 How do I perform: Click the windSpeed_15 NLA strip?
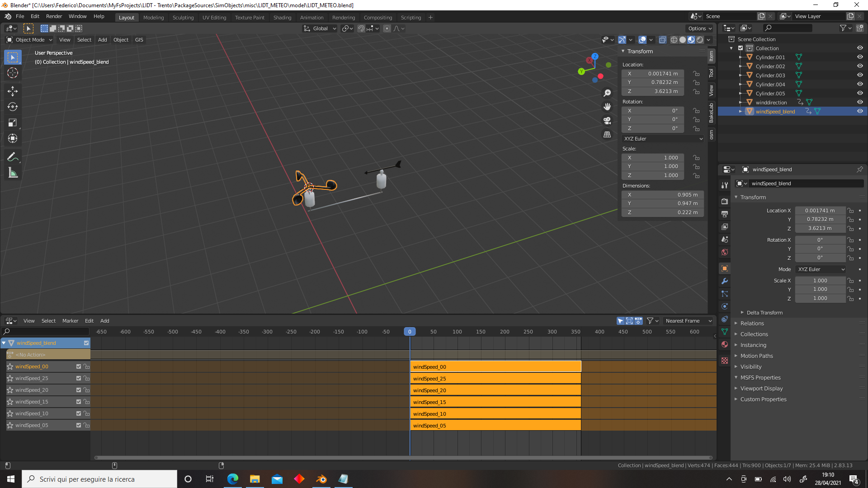(x=495, y=402)
